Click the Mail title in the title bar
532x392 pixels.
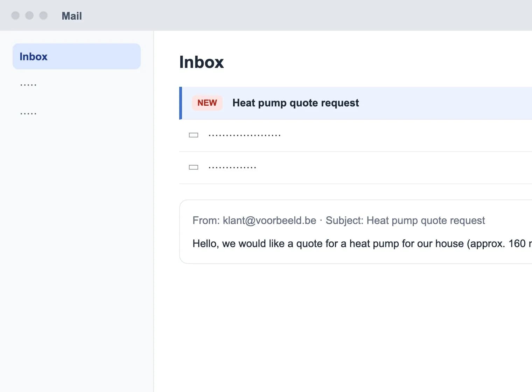click(x=72, y=16)
